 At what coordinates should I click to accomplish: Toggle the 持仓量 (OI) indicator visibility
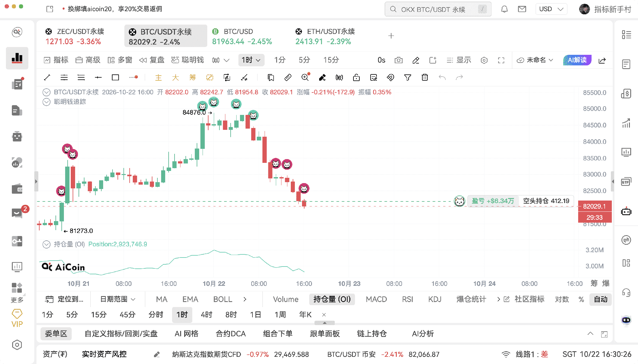[46, 244]
